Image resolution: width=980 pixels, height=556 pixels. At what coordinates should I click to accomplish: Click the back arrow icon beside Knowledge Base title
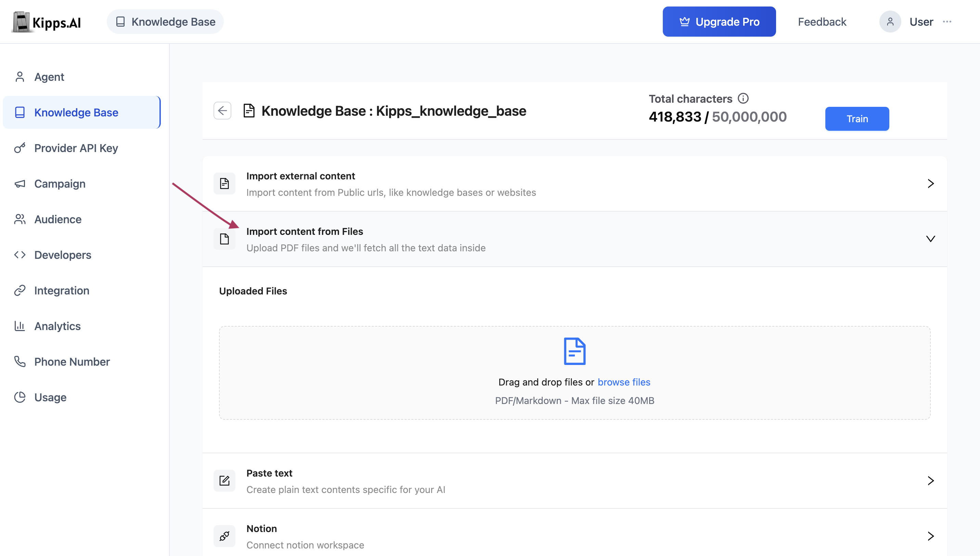(222, 111)
